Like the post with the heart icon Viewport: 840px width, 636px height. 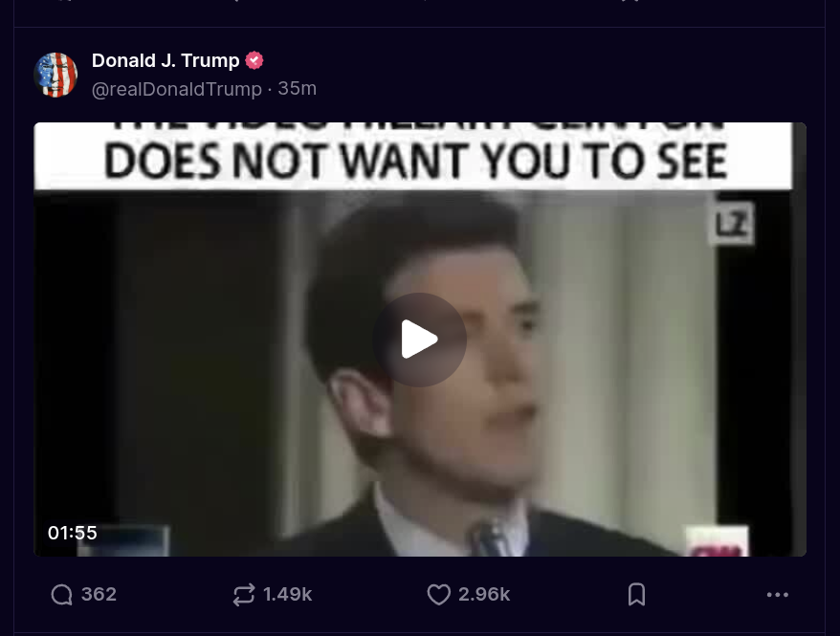coord(439,594)
